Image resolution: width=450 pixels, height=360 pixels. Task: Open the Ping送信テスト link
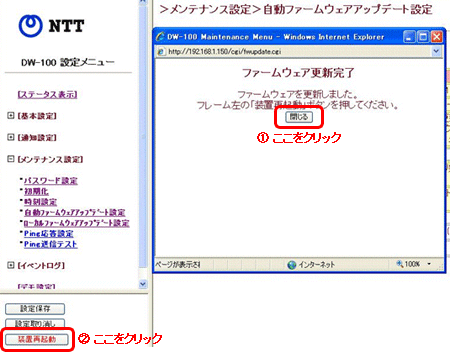pos(51,244)
